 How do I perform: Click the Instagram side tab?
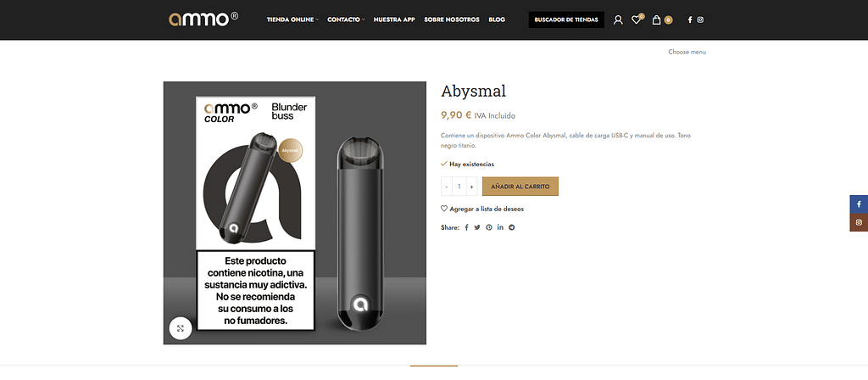860,223
